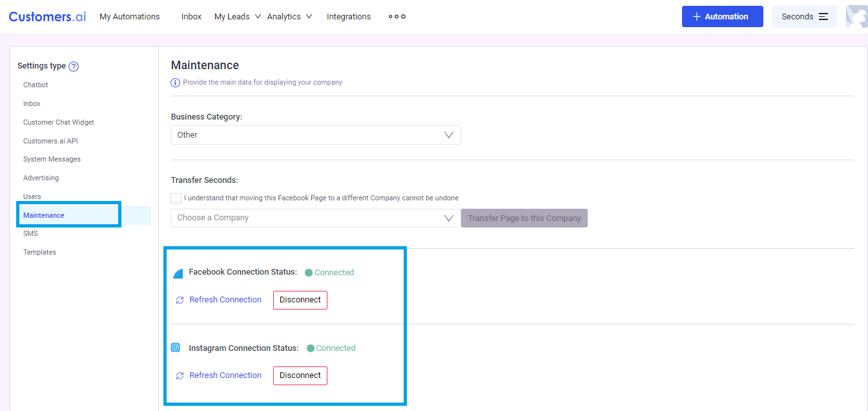The width and height of the screenshot is (868, 411).
Task: Click Refresh Connection link for Instagram
Action: (x=225, y=375)
